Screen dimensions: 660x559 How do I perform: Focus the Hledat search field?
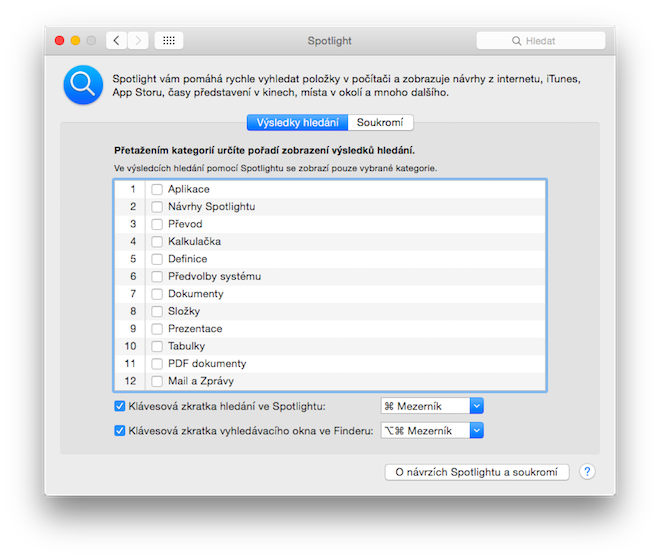pyautogui.click(x=541, y=41)
